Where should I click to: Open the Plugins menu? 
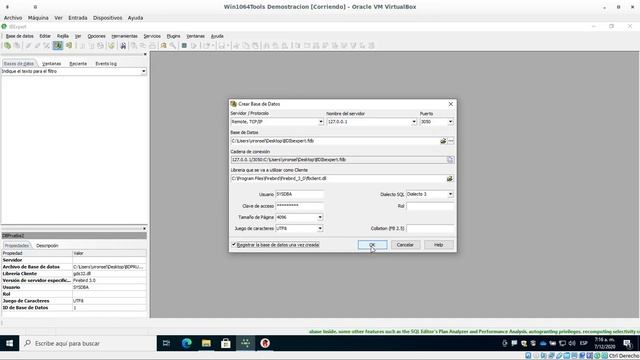173,36
